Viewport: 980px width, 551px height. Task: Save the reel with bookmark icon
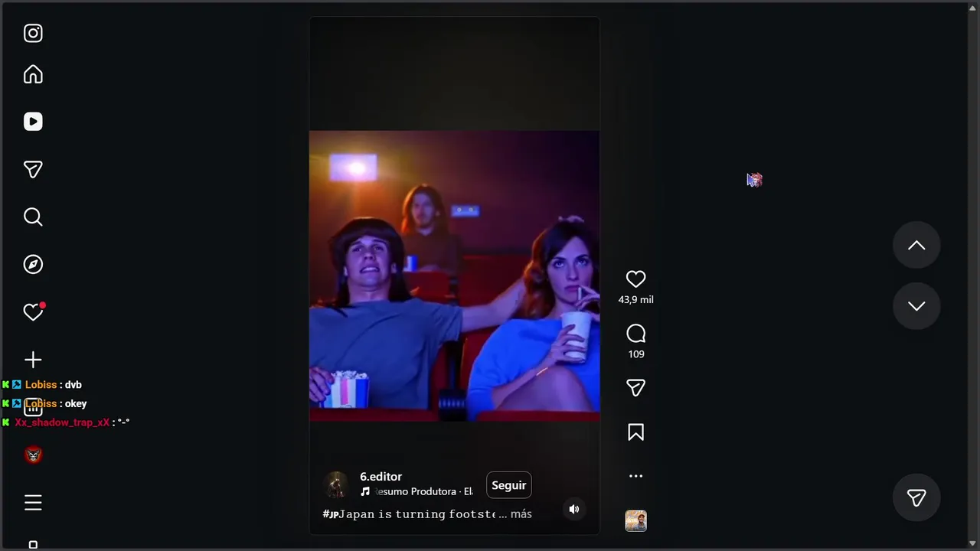635,432
